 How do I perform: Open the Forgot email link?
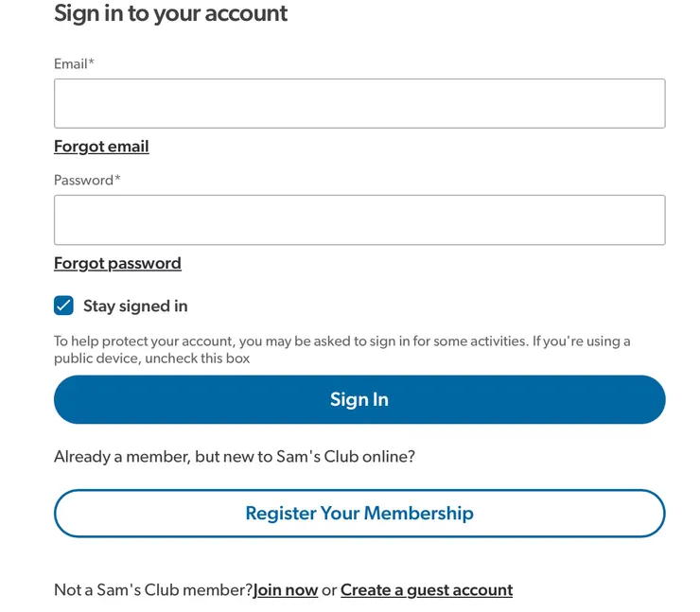[101, 147]
